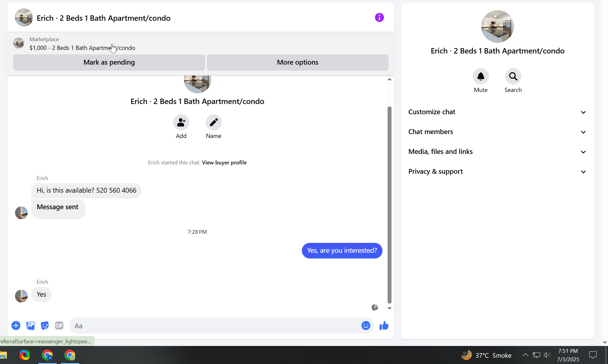Screen dimensions: 608x364
Task: Expand the Privacy & support section
Action: coord(497,172)
